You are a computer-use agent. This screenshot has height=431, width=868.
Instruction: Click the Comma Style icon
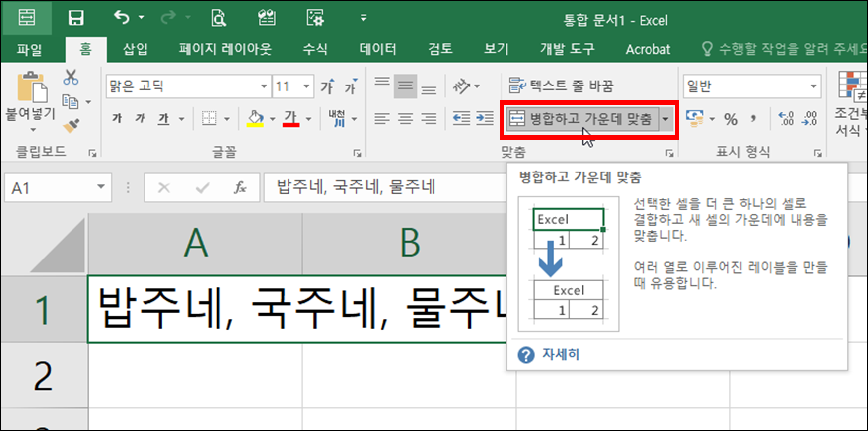[x=753, y=119]
